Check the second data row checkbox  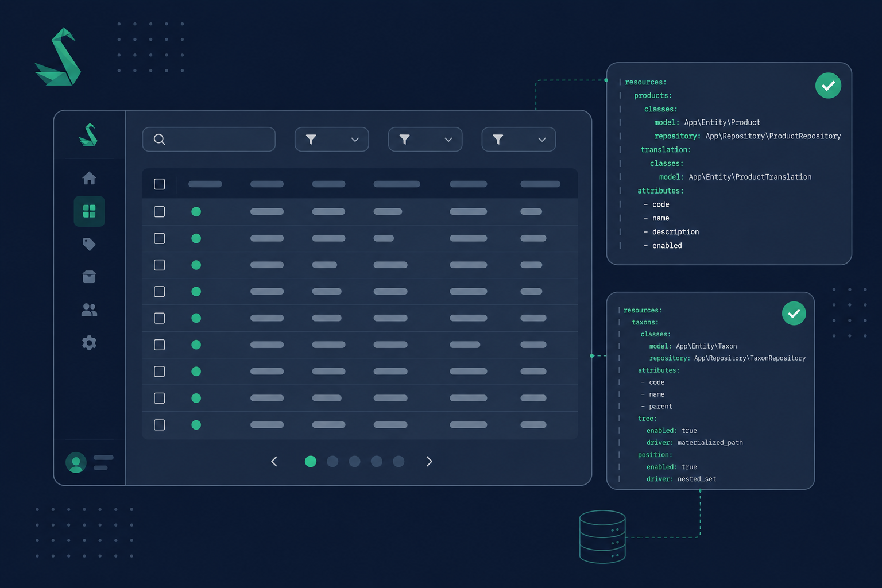point(160,238)
